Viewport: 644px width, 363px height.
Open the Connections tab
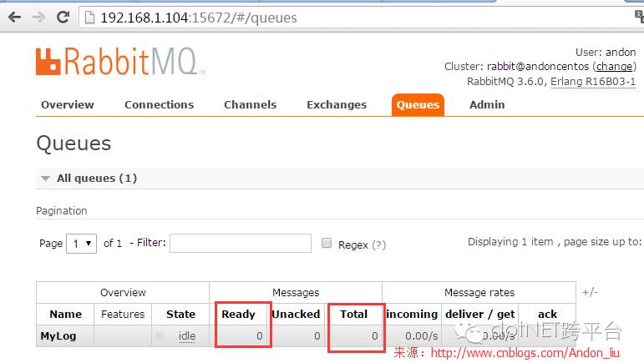(159, 104)
